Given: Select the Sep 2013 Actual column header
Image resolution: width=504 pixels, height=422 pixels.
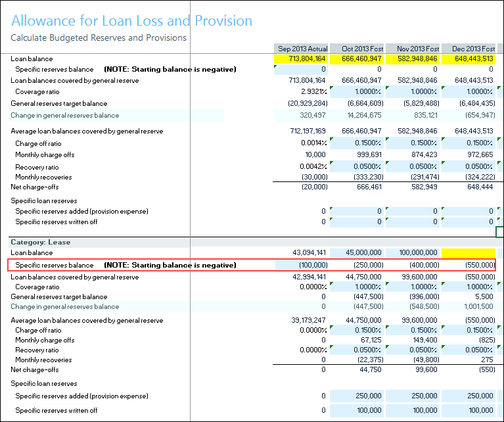Looking at the screenshot, I should click(301, 49).
